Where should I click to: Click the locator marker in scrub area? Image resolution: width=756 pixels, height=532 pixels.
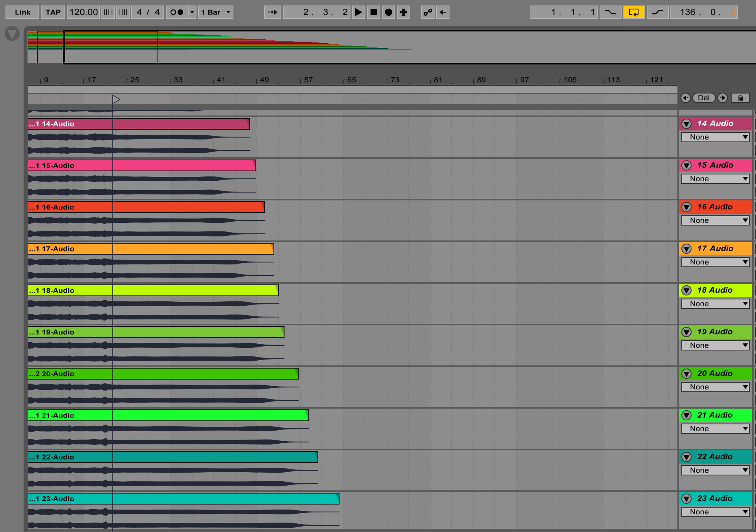[116, 99]
